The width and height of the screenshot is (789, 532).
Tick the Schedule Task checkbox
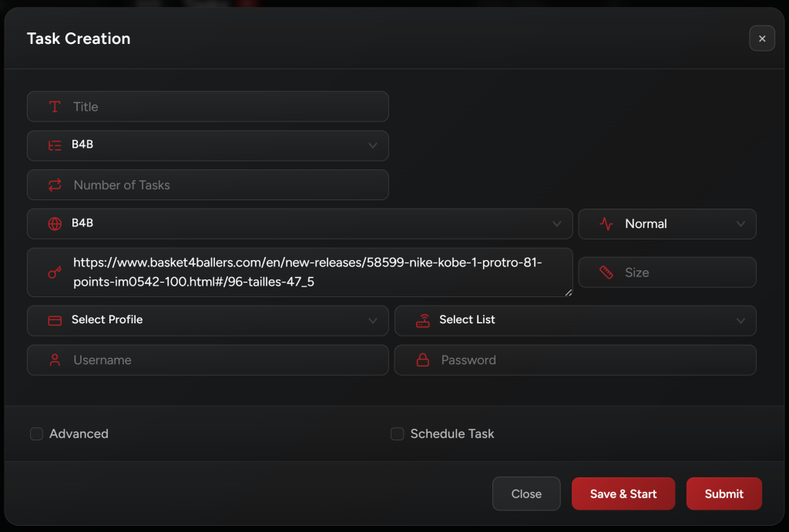397,433
